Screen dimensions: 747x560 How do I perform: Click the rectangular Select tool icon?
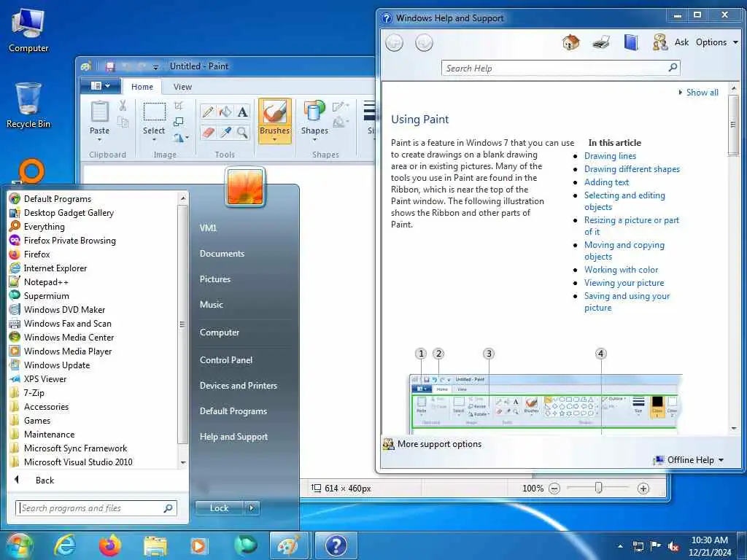point(155,112)
